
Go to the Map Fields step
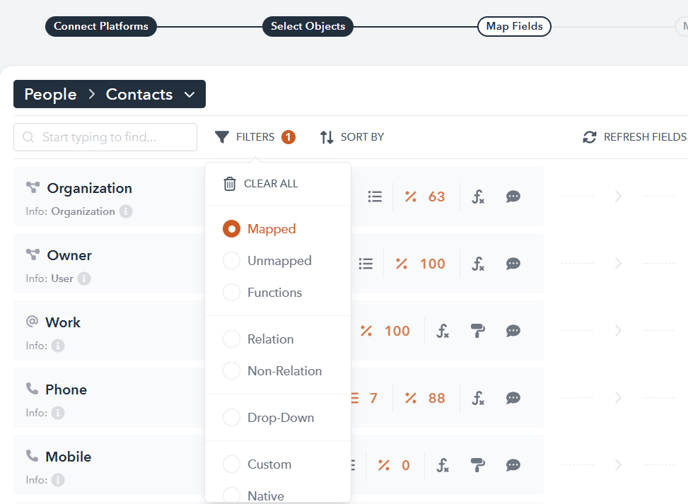pyautogui.click(x=514, y=26)
